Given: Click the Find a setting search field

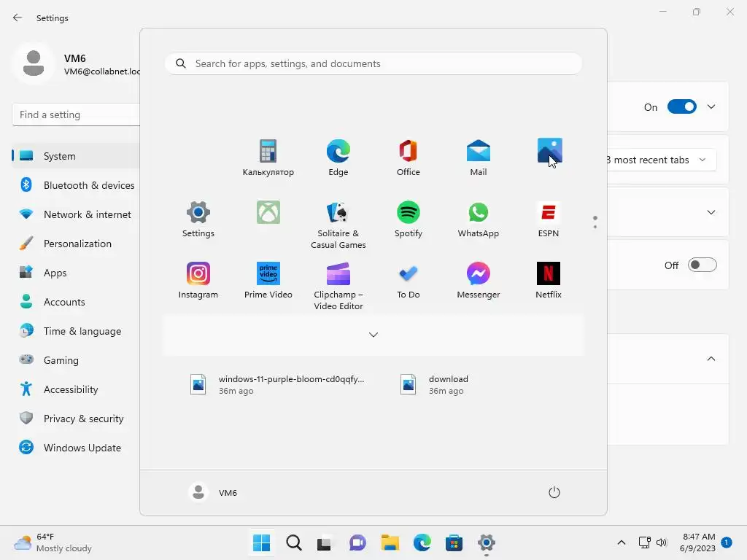Looking at the screenshot, I should [76, 114].
